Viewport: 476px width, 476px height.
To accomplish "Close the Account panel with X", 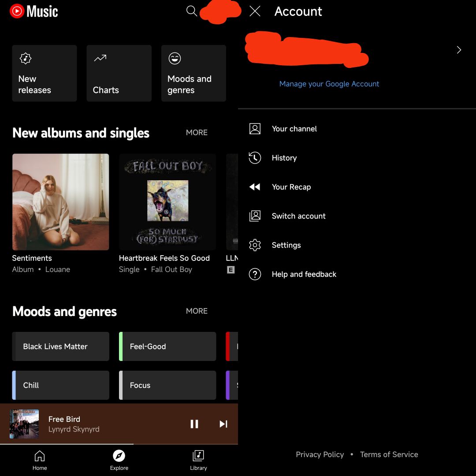I will coord(255,11).
